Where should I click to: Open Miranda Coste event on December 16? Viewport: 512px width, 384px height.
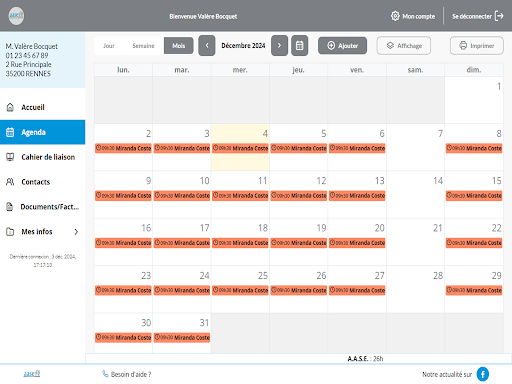coord(123,243)
